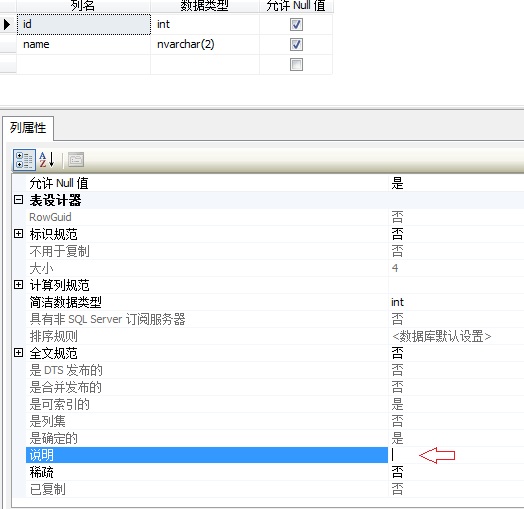Screen dimensions: 524x509
Task: Uncheck Allow Null for name column
Action: pyautogui.click(x=296, y=44)
